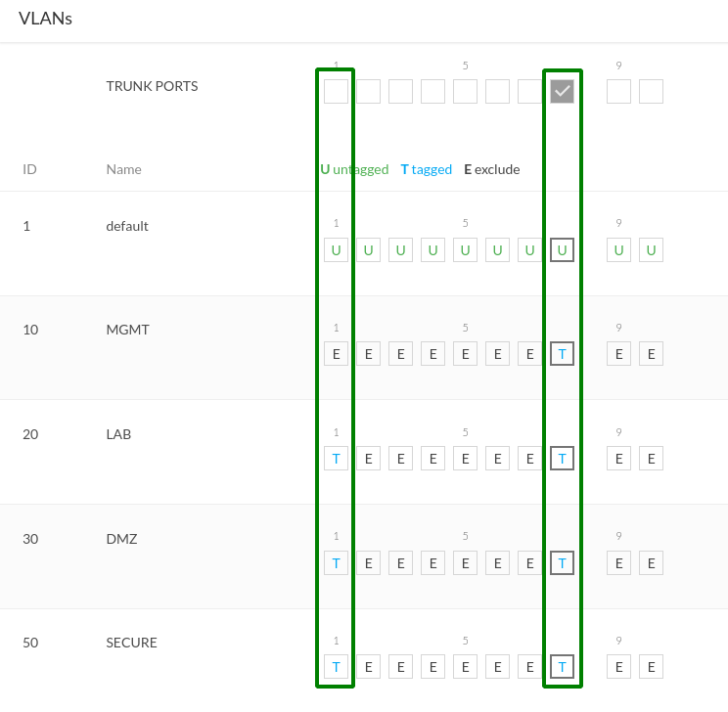Screen dimensions: 728x712
Task: Toggle default VLAN port 8 untagged box
Action: pyautogui.click(x=562, y=250)
